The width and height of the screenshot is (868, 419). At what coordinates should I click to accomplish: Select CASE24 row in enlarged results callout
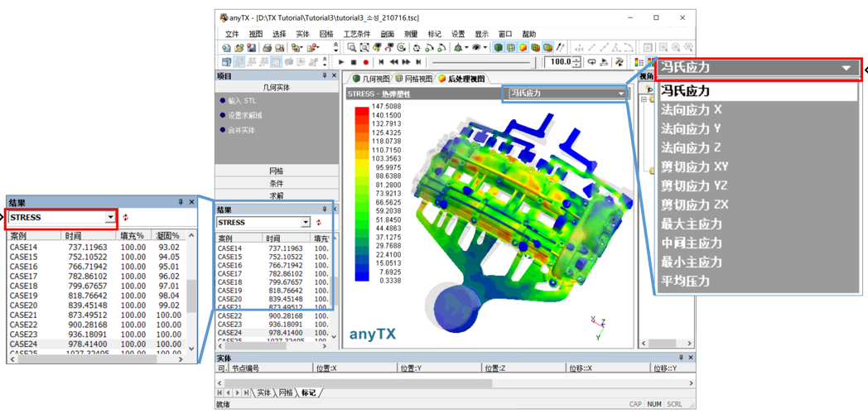97,344
